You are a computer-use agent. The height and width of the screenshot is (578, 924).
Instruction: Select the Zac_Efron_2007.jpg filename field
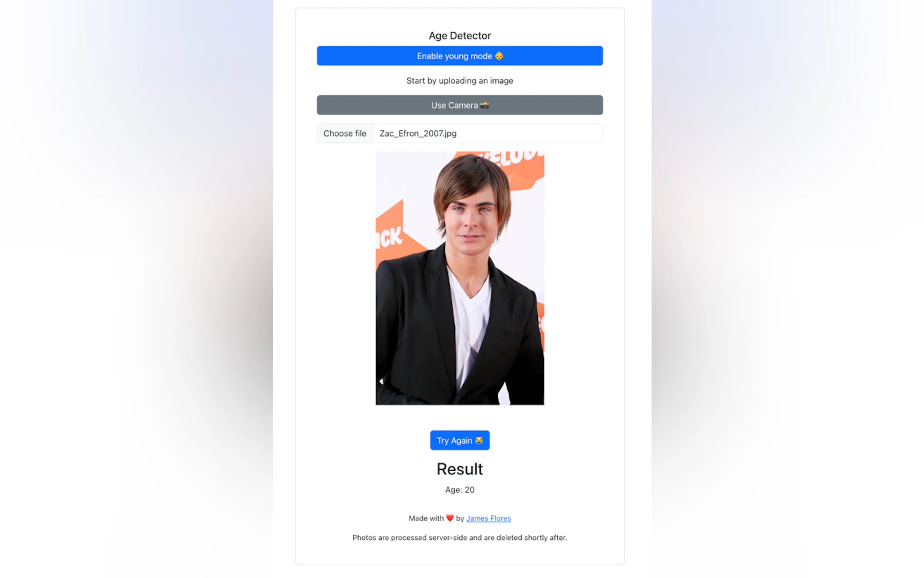488,134
